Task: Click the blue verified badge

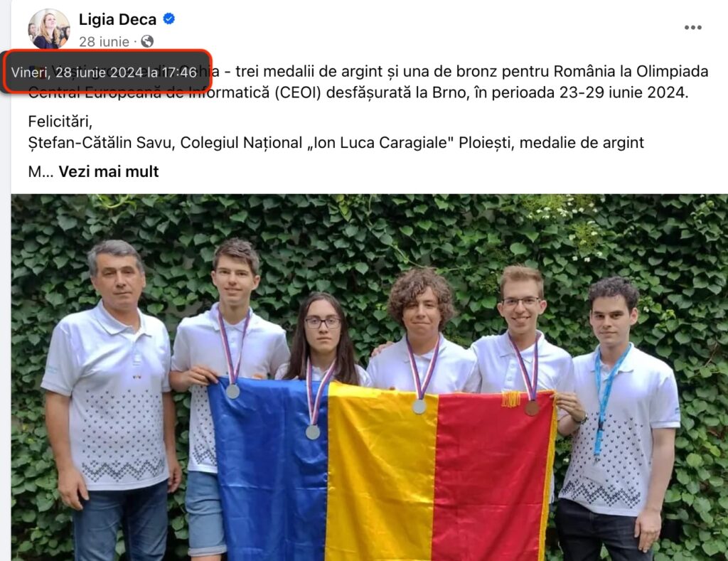Action: [169, 19]
